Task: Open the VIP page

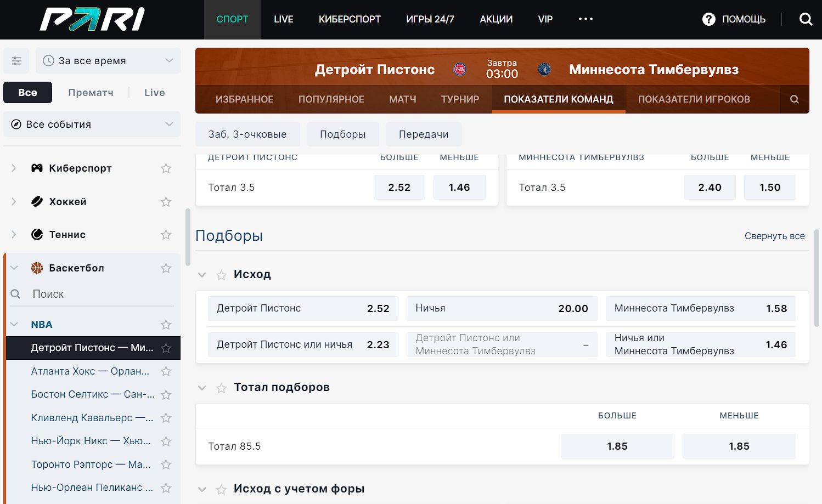Action: click(545, 19)
